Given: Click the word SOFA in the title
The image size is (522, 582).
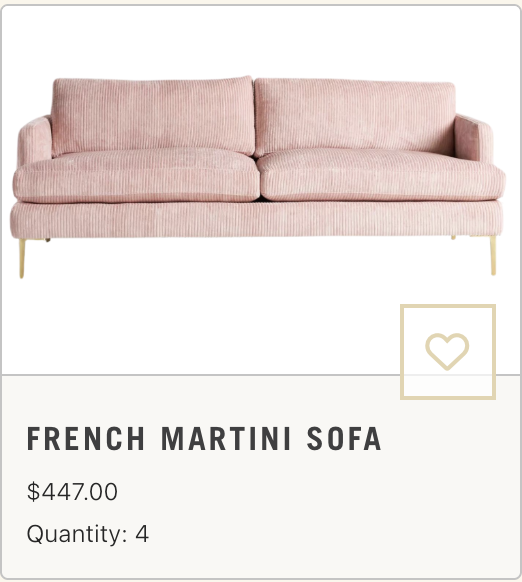Looking at the screenshot, I should (344, 438).
